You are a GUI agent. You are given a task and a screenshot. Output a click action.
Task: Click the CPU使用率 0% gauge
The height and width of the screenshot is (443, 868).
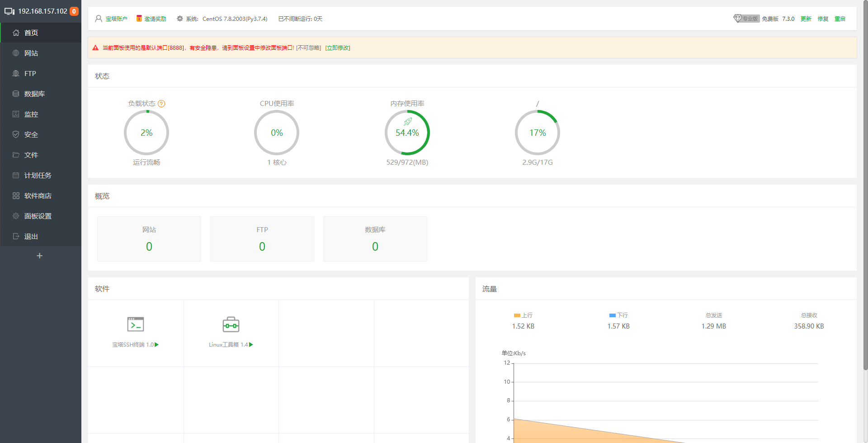tap(277, 133)
